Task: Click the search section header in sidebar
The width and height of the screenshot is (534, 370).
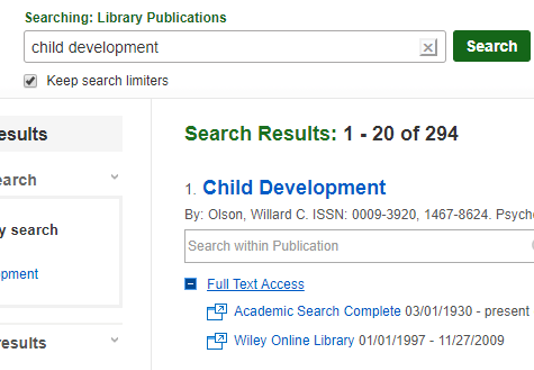Action: 18,180
